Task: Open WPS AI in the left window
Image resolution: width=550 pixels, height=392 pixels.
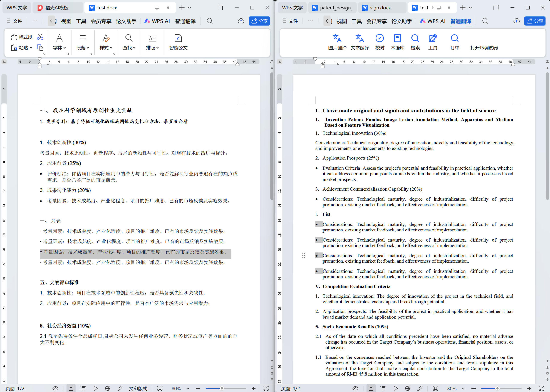Action: 157,21
